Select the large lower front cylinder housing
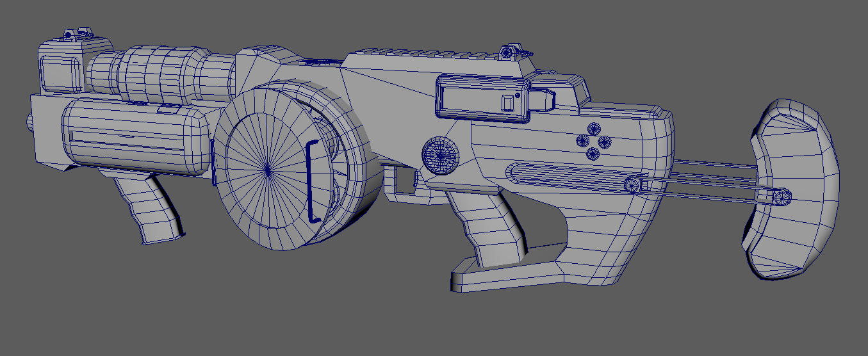The image size is (868, 356). (x=136, y=138)
